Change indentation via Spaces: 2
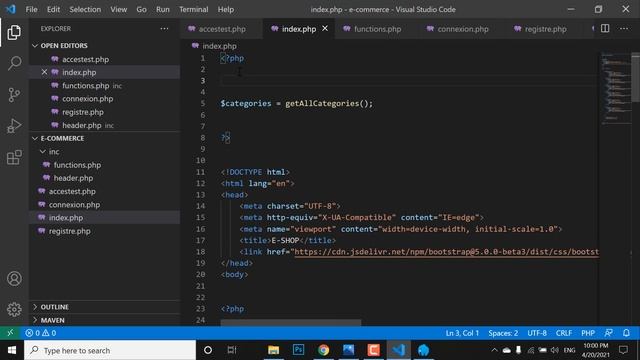Screen dimensions: 640x360 click(x=503, y=333)
